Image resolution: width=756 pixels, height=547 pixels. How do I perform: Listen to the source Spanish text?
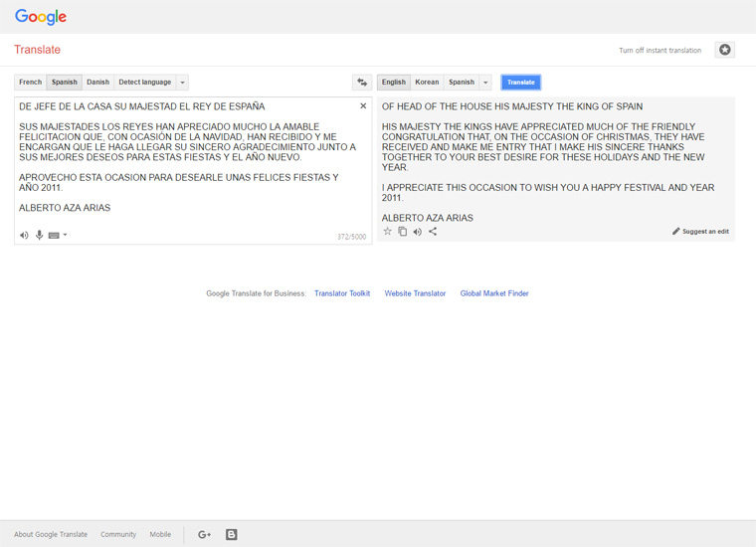(x=24, y=235)
